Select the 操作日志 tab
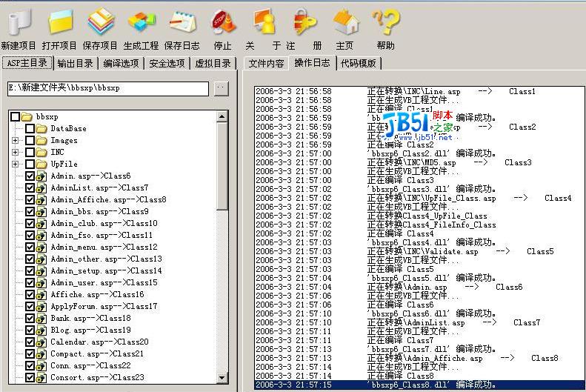Screen dimensions: 586x392 click(313, 62)
